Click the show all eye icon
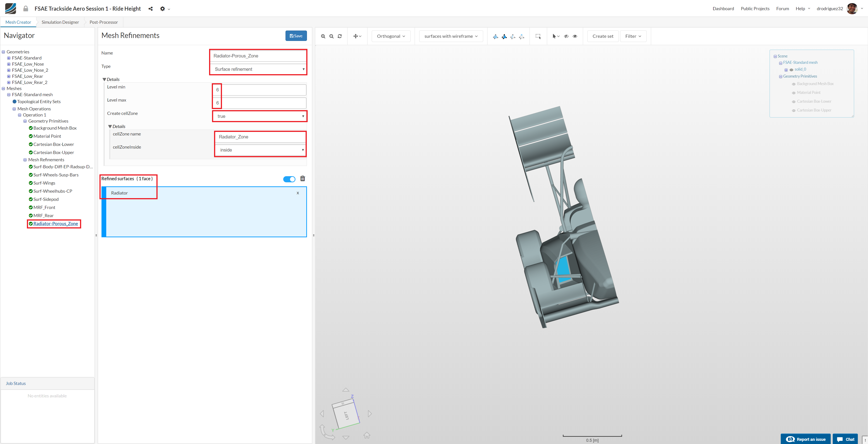The height and width of the screenshot is (444, 868). click(x=575, y=36)
